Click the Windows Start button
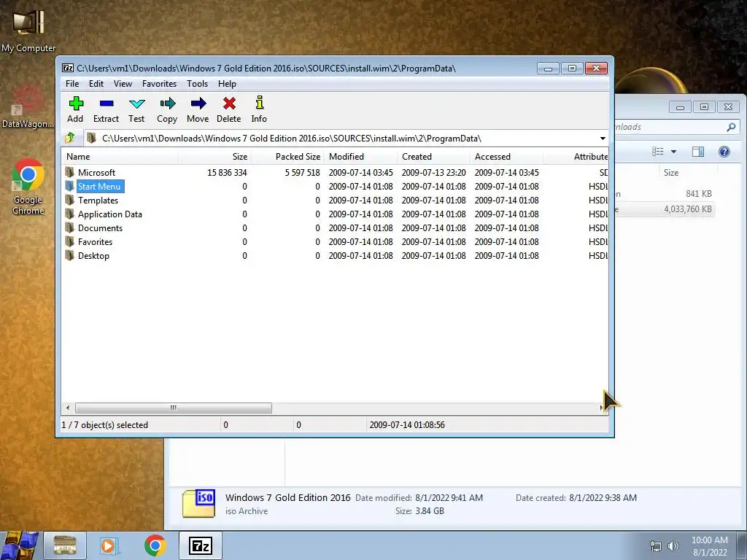Image resolution: width=747 pixels, height=560 pixels. pyautogui.click(x=20, y=545)
